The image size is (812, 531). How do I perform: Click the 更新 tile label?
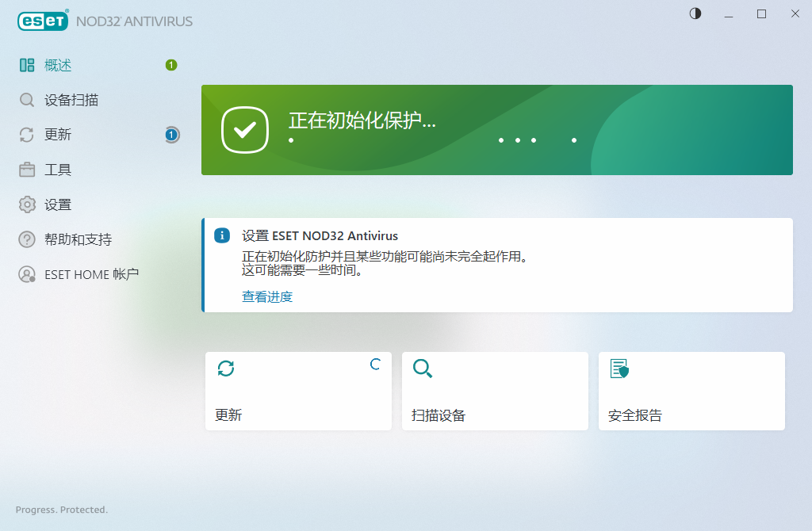228,415
